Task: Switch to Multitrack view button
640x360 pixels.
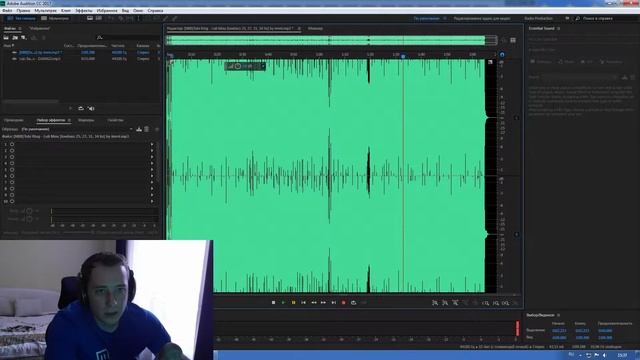Action: point(55,18)
